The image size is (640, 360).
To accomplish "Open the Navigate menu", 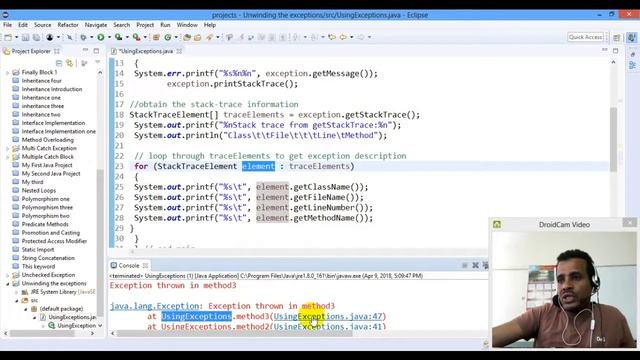I will (96, 25).
